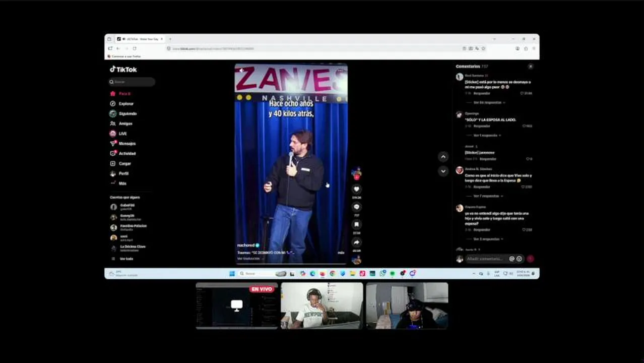Open WhatsApp from taskbar
This screenshot has width=644, height=363.
[x=383, y=273]
